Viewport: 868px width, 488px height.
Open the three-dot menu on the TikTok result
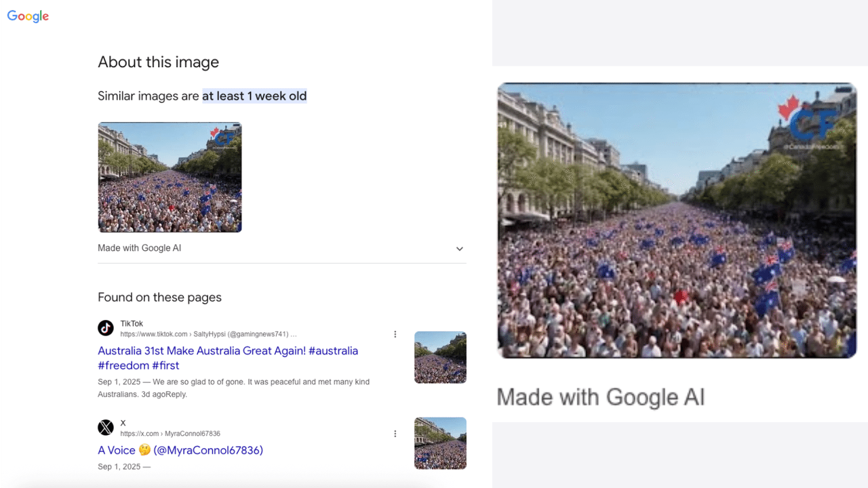395,333
